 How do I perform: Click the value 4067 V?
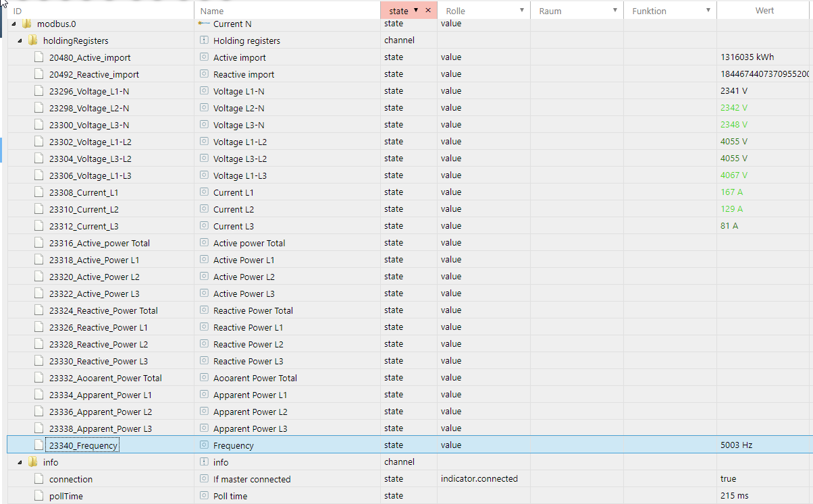[x=734, y=175]
